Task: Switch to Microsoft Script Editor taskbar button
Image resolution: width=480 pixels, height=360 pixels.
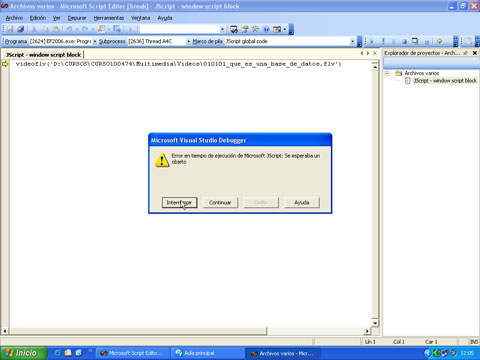Action: [132, 353]
